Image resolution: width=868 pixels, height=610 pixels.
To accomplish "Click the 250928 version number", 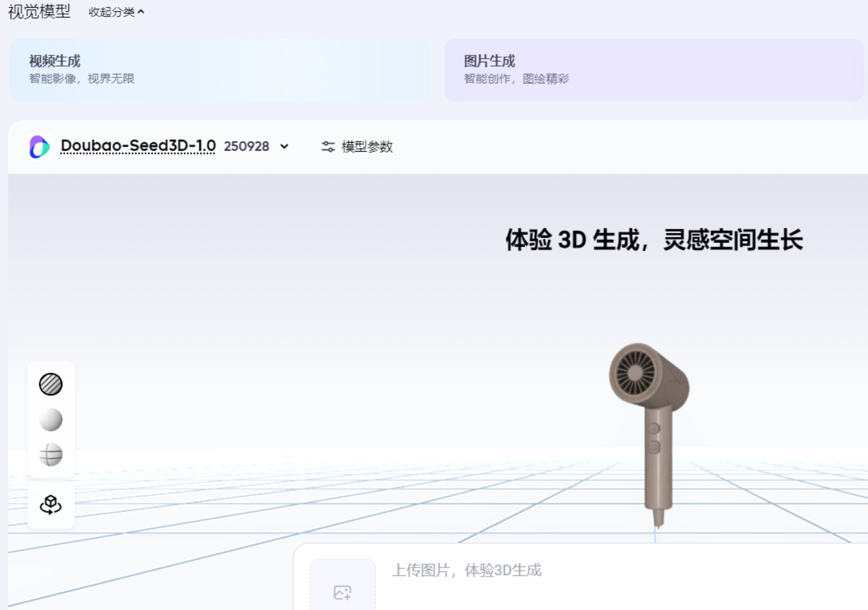I will click(246, 147).
